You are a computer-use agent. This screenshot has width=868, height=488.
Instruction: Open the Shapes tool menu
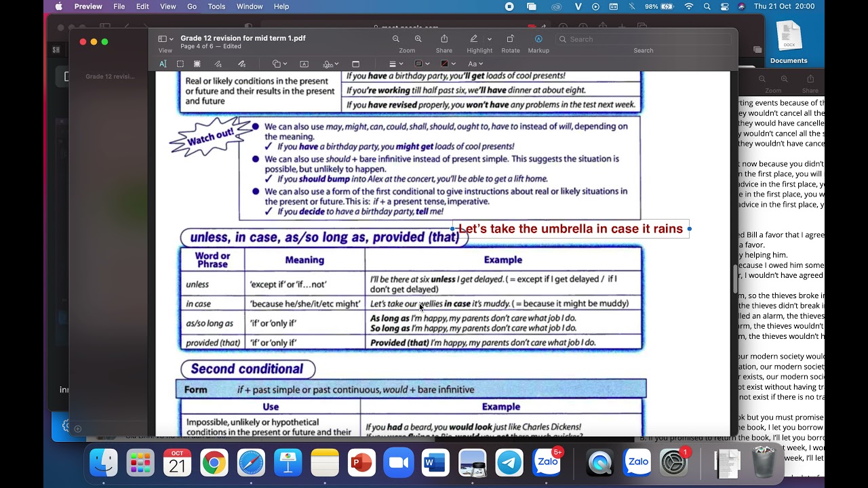coord(279,64)
